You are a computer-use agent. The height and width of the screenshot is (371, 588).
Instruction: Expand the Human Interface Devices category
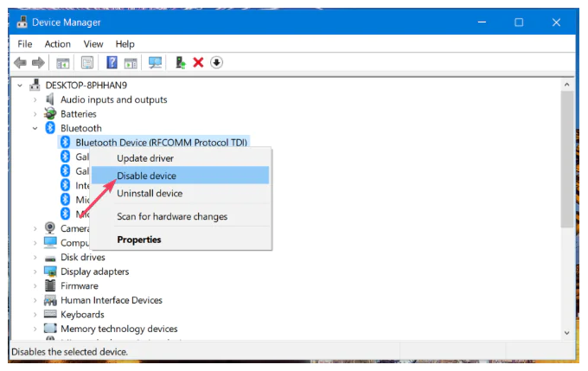35,300
